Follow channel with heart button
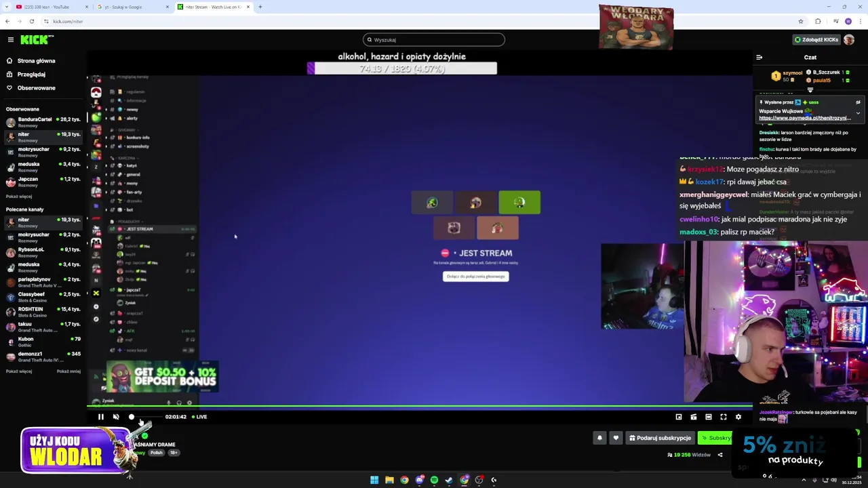868x488 pixels. [616, 438]
